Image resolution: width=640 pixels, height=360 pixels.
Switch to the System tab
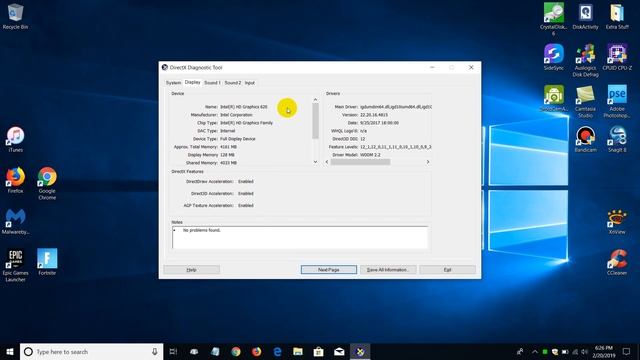(x=173, y=83)
